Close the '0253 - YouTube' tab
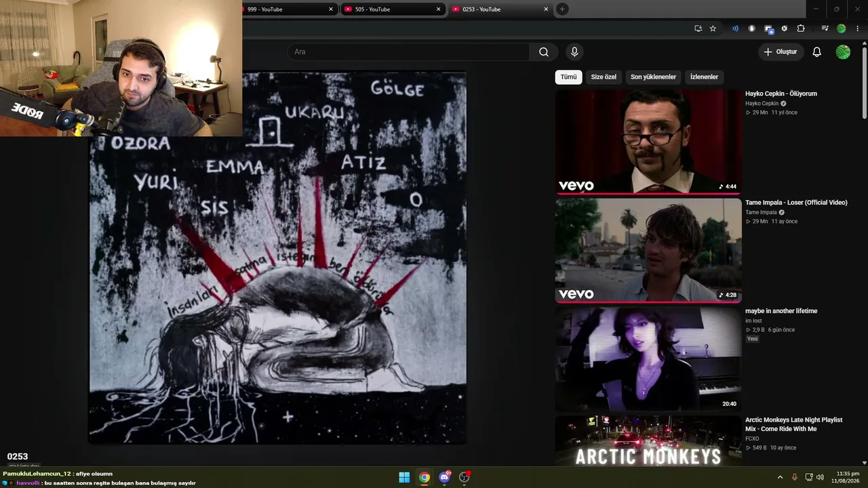 (x=546, y=9)
